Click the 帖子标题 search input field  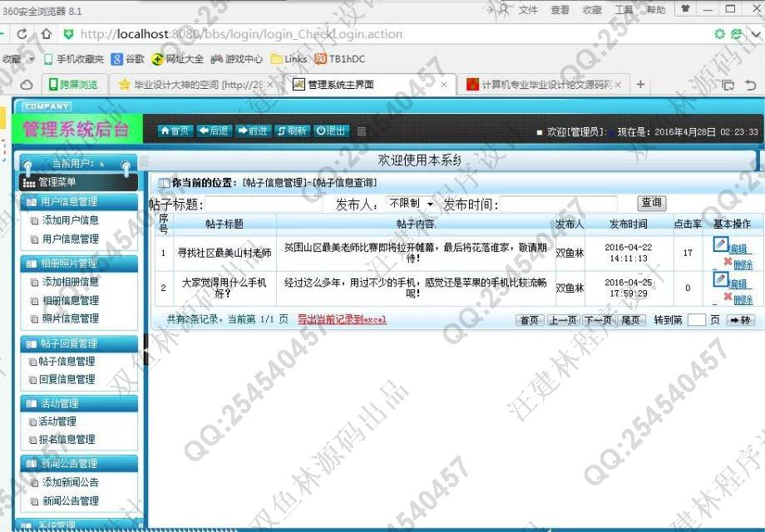[266, 204]
